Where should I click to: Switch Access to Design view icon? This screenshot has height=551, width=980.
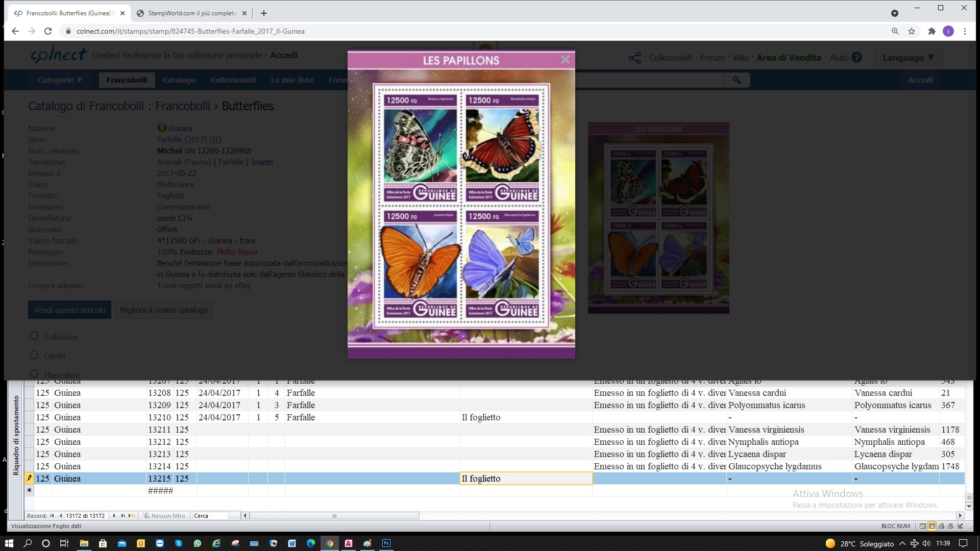(960, 526)
